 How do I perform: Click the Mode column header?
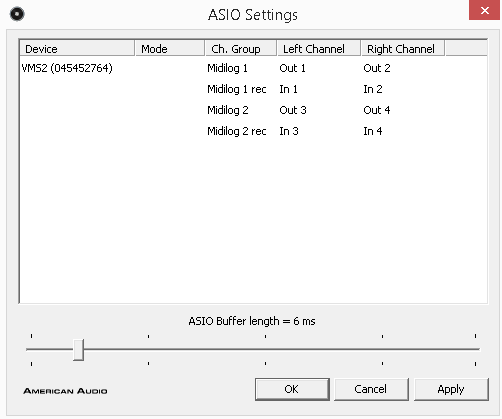(170, 49)
